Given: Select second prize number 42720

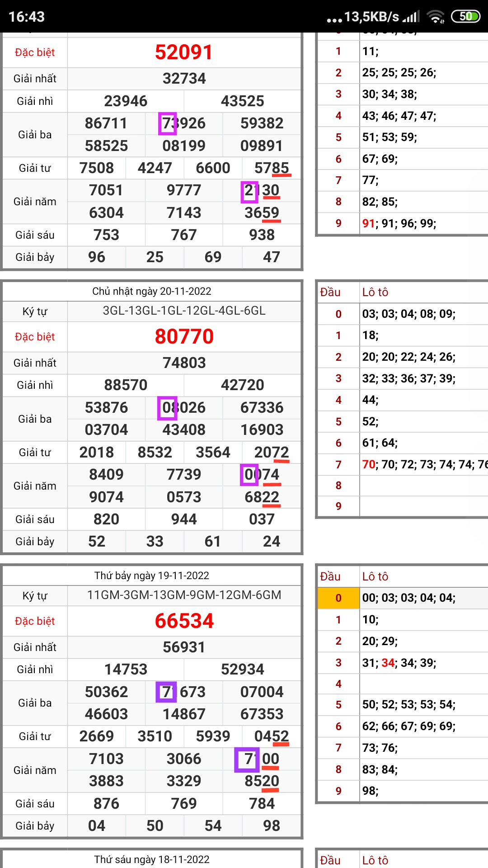Looking at the screenshot, I should (x=242, y=385).
